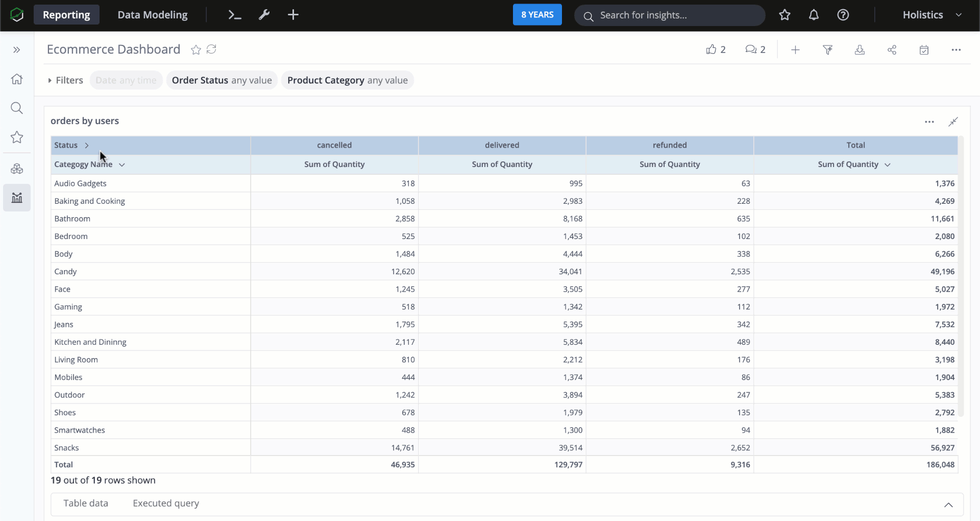Image resolution: width=980 pixels, height=521 pixels.
Task: Open Table data tab
Action: pyautogui.click(x=86, y=503)
